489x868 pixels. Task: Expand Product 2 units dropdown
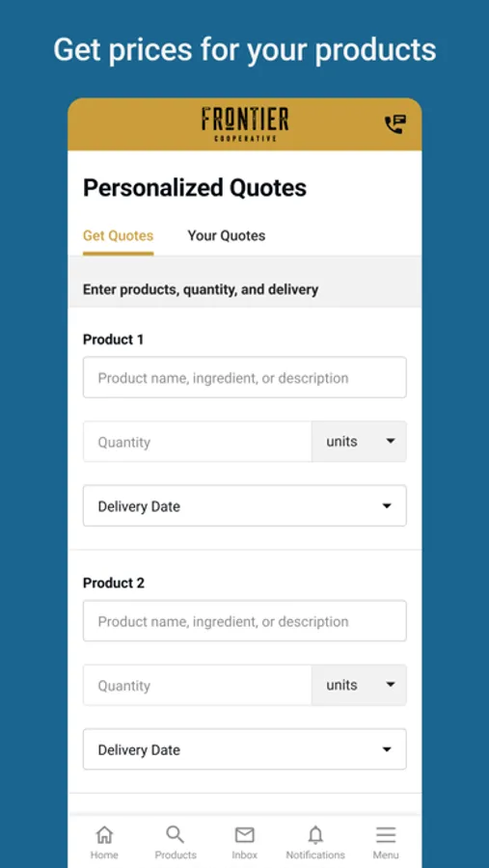pyautogui.click(x=359, y=685)
